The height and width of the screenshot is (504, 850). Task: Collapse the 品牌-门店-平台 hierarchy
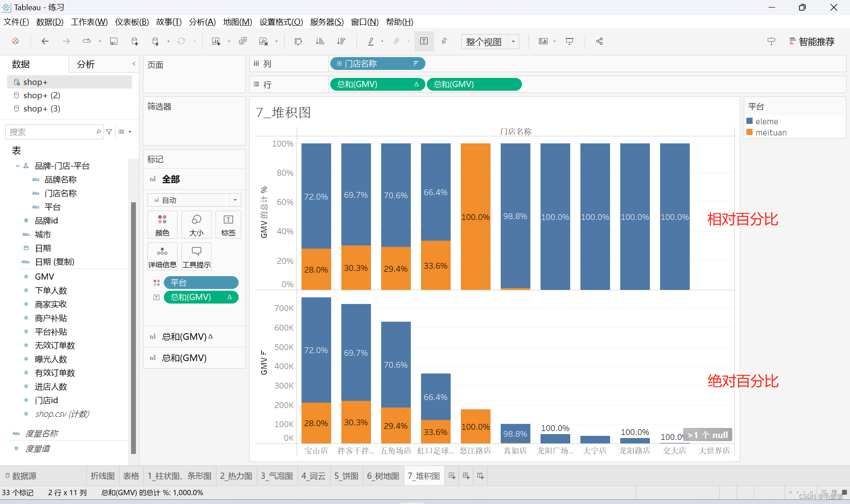click(18, 166)
